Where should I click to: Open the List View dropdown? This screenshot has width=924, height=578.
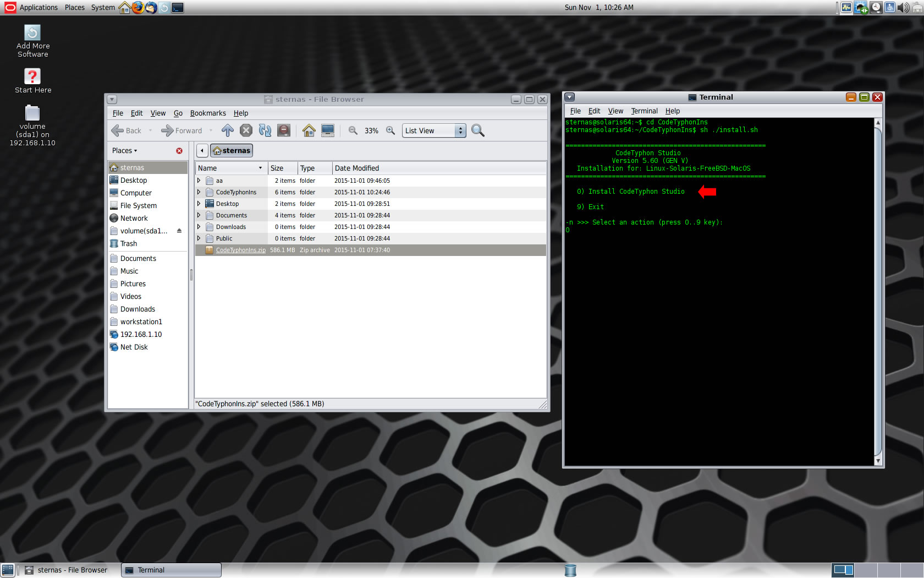(434, 130)
